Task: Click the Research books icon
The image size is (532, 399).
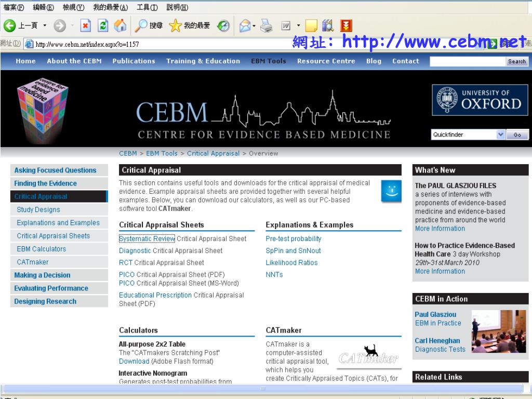Action: click(328, 25)
